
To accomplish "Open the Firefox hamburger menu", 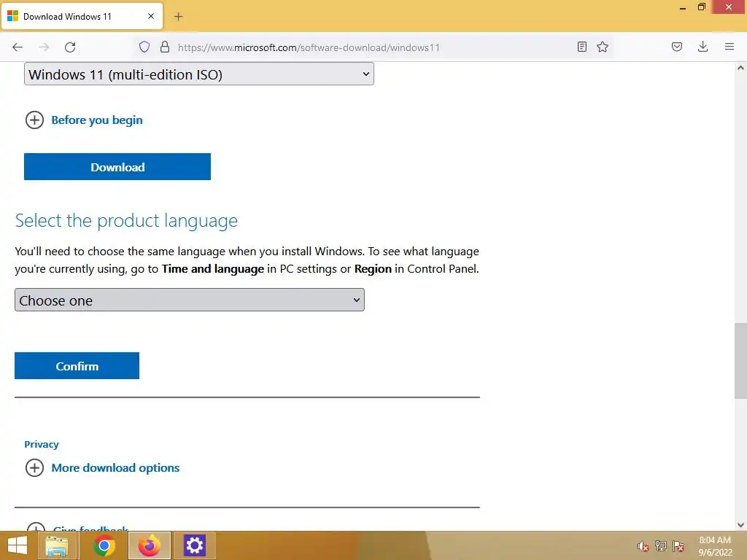I will (729, 47).
